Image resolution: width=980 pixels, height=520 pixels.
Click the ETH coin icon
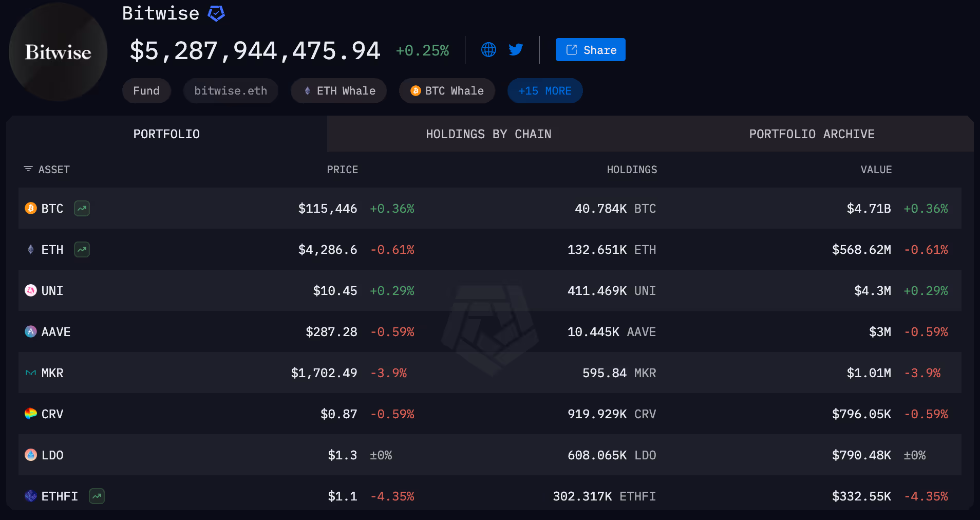(31, 249)
